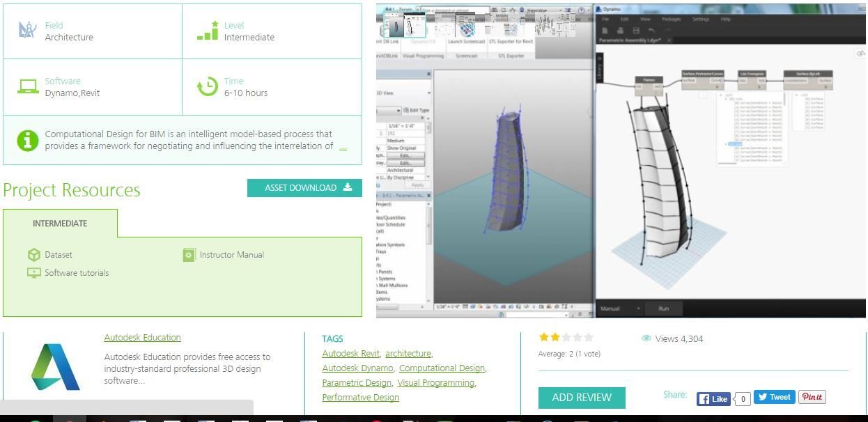Open the Visual Programming tag
Viewport: 868px width, 422px height.
436,383
